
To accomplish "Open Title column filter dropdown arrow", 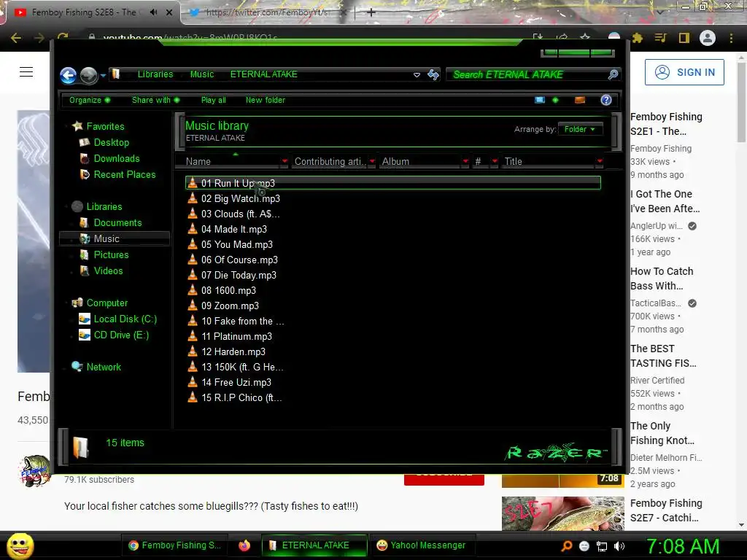I will 600,161.
